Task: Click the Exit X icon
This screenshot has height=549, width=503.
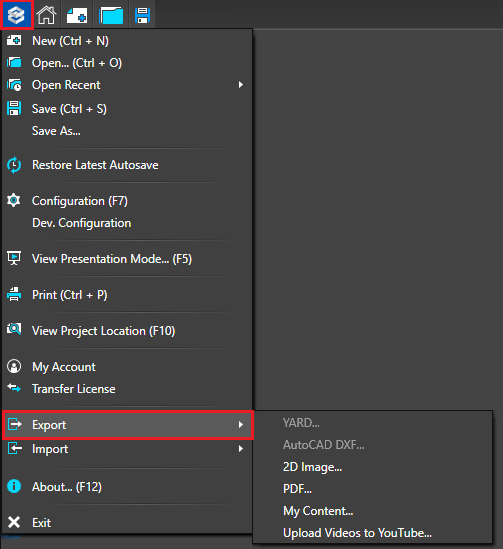Action: coord(14,522)
